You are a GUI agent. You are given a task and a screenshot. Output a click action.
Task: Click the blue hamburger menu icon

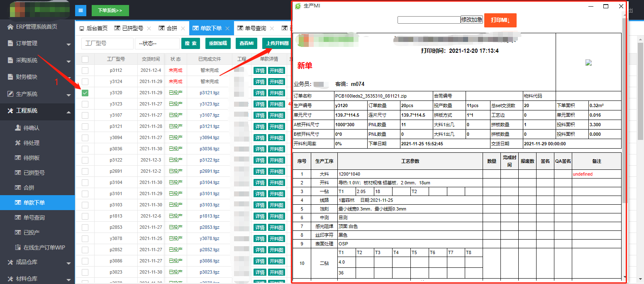tap(80, 10)
